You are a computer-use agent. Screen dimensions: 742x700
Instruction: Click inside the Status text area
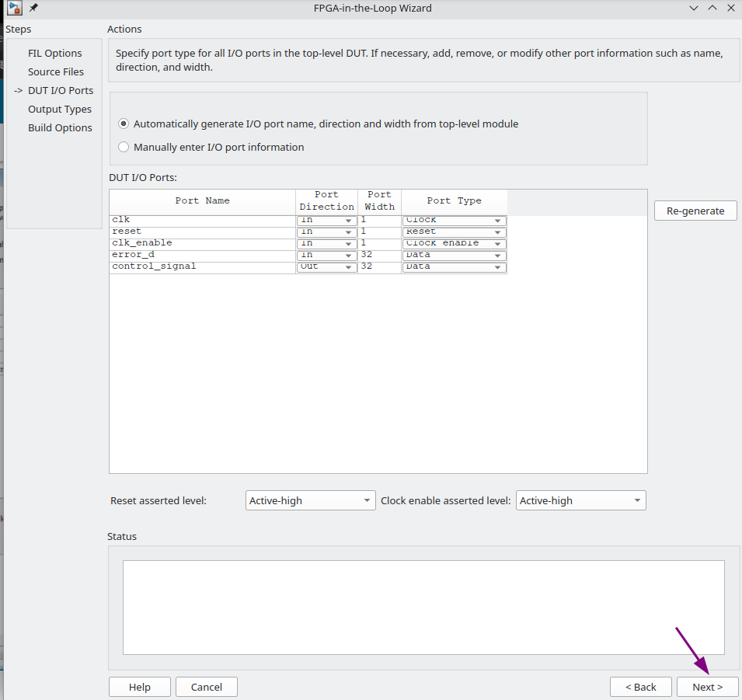pos(423,608)
